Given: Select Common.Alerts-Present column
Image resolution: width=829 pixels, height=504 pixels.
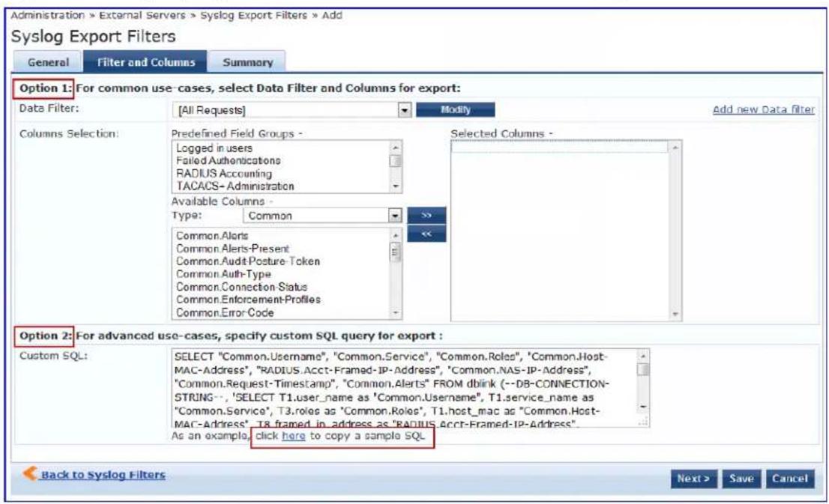Looking at the screenshot, I should (x=232, y=249).
